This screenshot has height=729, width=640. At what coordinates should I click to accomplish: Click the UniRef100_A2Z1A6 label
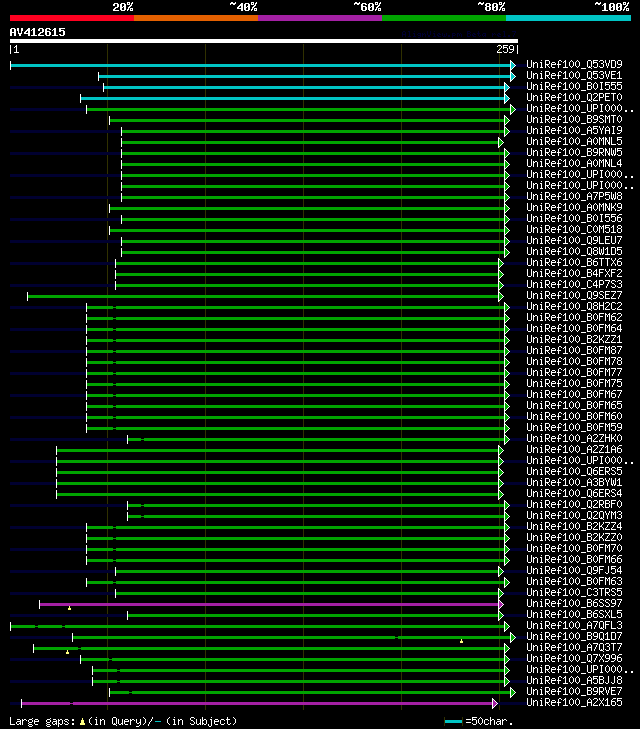point(574,450)
